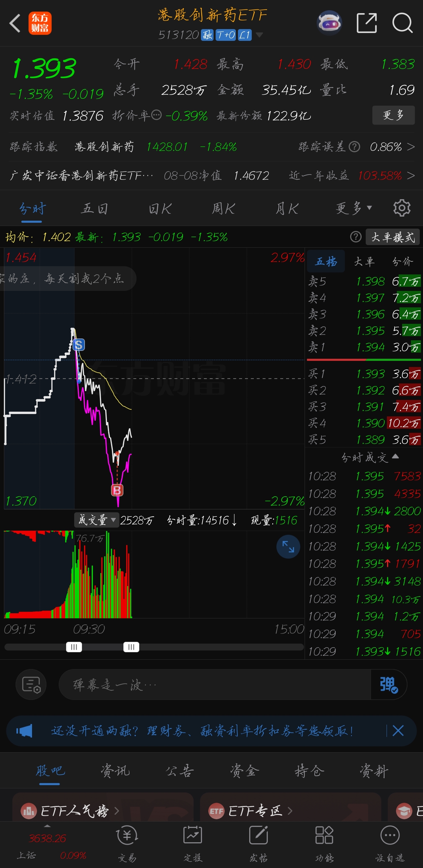The height and width of the screenshot is (868, 423).
Task: Expand the 上证 index bar arrow
Action: tap(47, 826)
